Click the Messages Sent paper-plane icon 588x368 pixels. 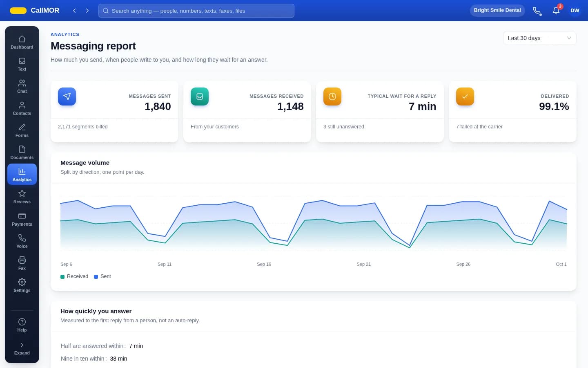click(67, 96)
